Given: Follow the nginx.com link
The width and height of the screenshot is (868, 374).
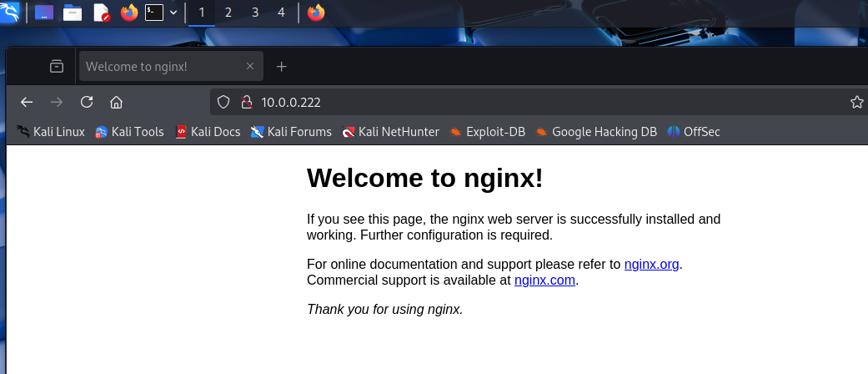Looking at the screenshot, I should pyautogui.click(x=544, y=280).
